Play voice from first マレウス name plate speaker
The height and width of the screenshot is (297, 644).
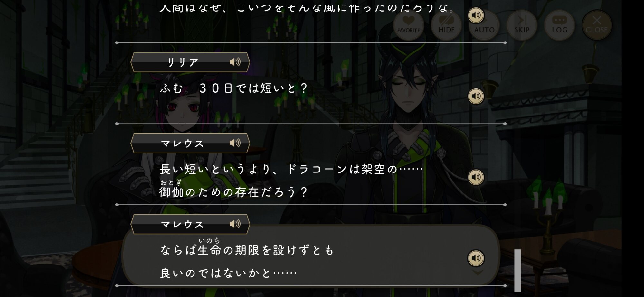[235, 143]
